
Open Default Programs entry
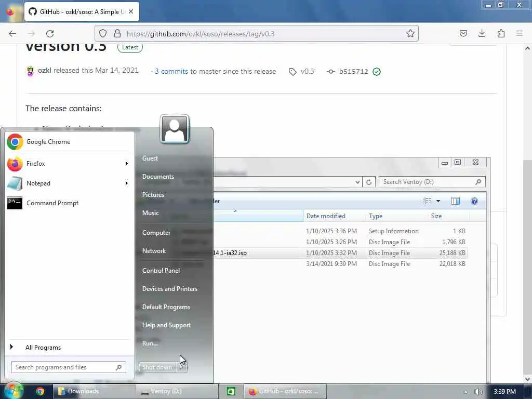[166, 307]
